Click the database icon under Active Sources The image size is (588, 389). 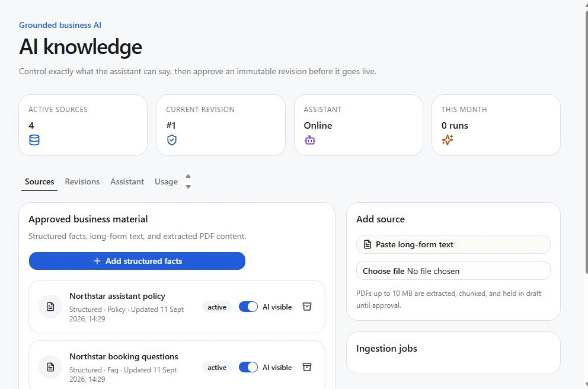[x=34, y=140]
